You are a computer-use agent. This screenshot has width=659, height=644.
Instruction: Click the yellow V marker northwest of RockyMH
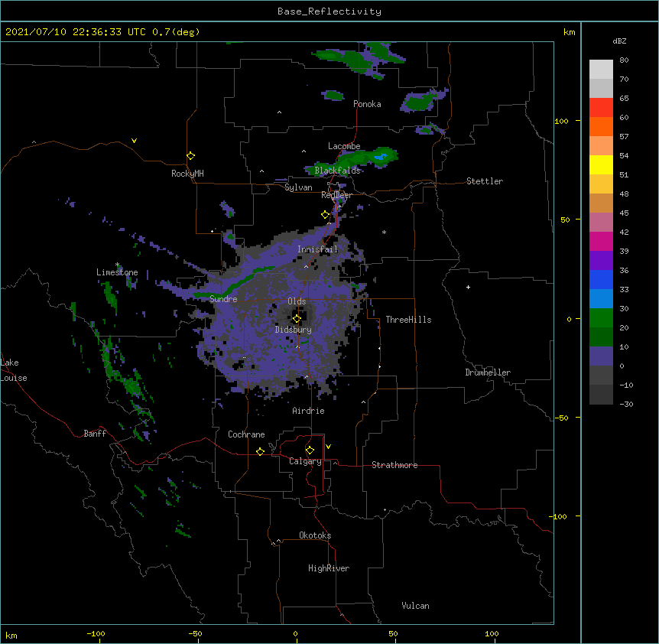tap(134, 141)
